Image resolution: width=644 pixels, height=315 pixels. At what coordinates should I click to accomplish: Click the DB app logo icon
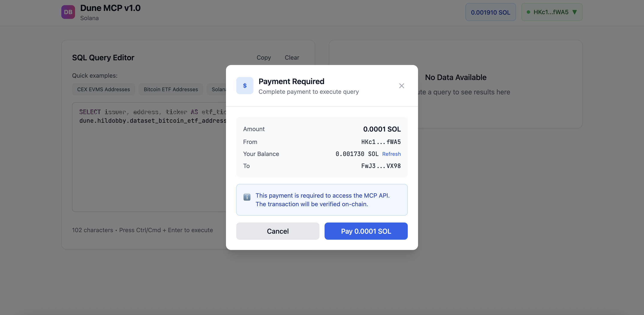68,12
